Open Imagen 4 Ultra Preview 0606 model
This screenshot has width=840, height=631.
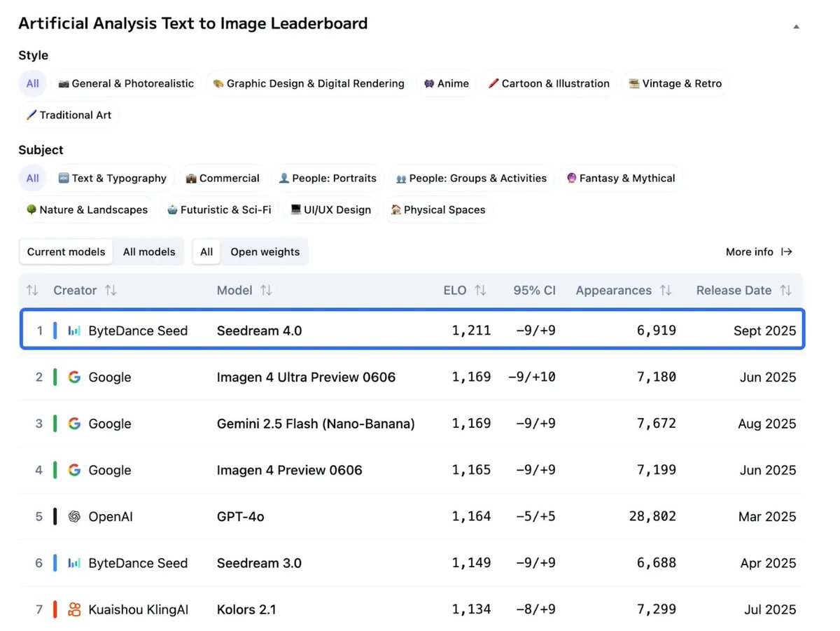point(306,377)
